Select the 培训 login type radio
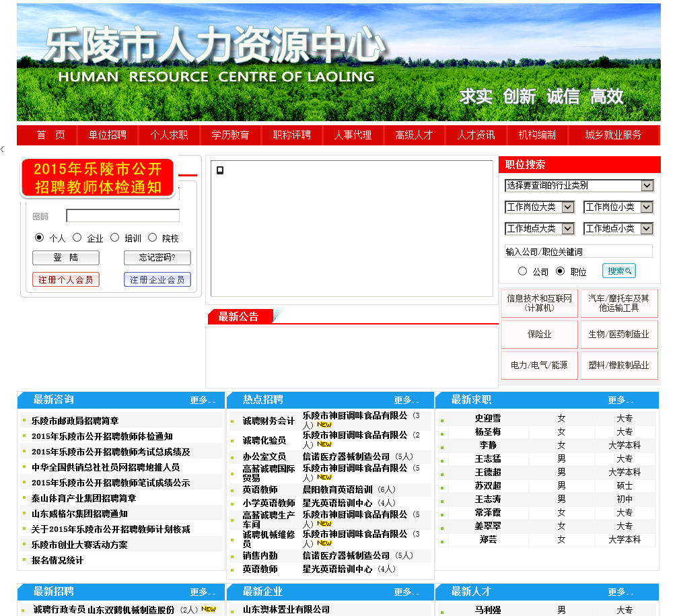The width and height of the screenshot is (677, 616). [x=114, y=238]
